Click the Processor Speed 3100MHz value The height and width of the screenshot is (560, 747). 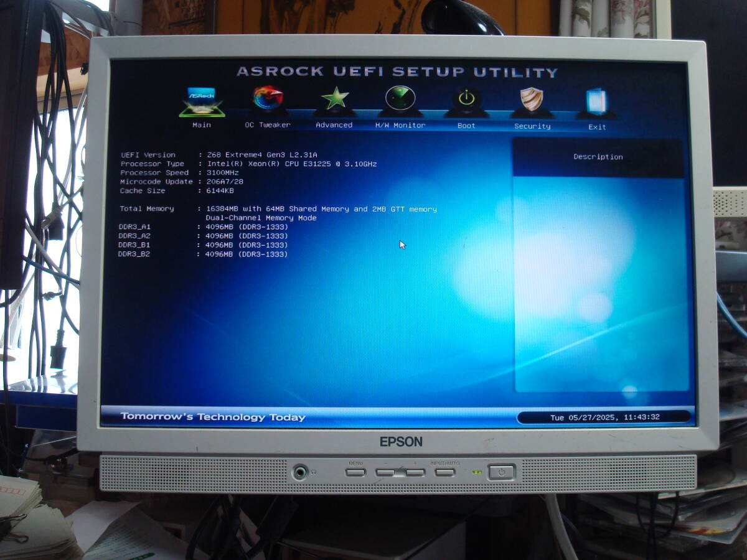[222, 173]
